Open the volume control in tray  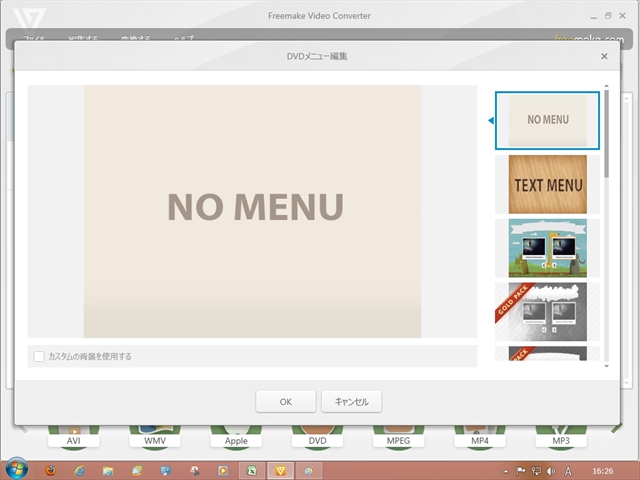click(552, 469)
